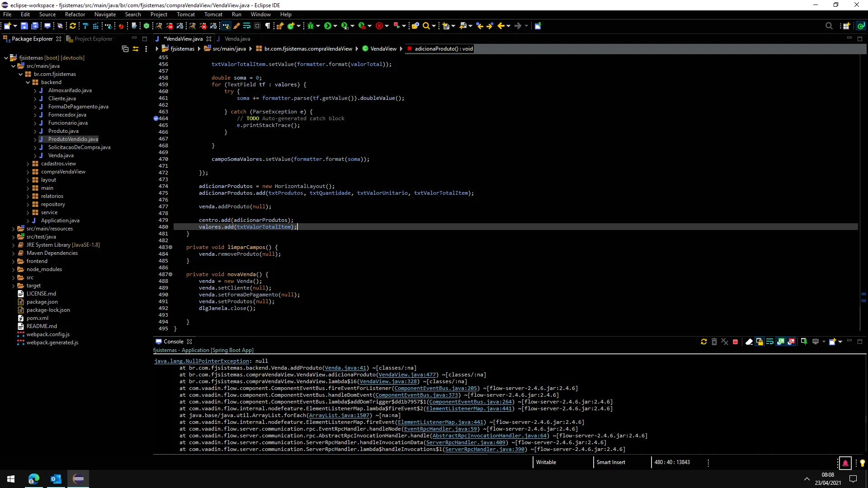Click the java.lang.NullPointerException link

pos(201,361)
